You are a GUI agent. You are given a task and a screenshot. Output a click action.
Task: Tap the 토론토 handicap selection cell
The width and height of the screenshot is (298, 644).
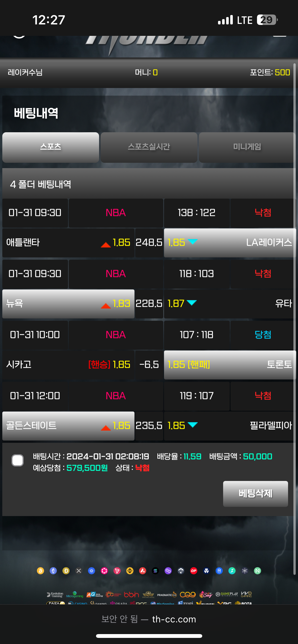tap(229, 365)
